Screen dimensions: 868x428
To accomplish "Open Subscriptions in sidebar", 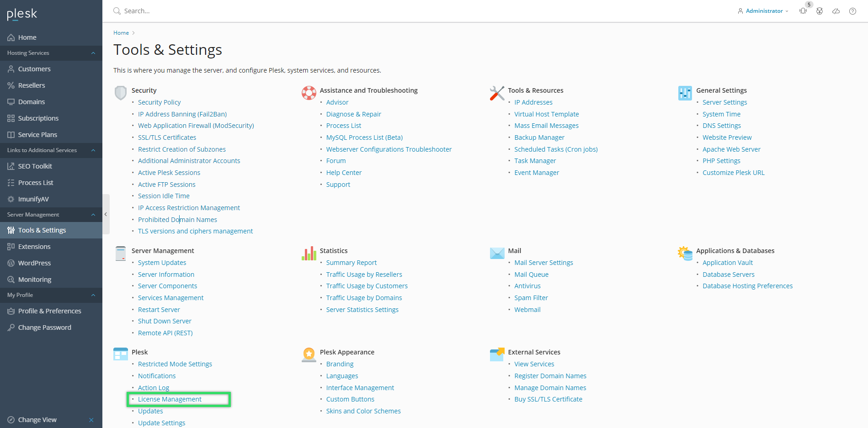I will [x=51, y=118].
